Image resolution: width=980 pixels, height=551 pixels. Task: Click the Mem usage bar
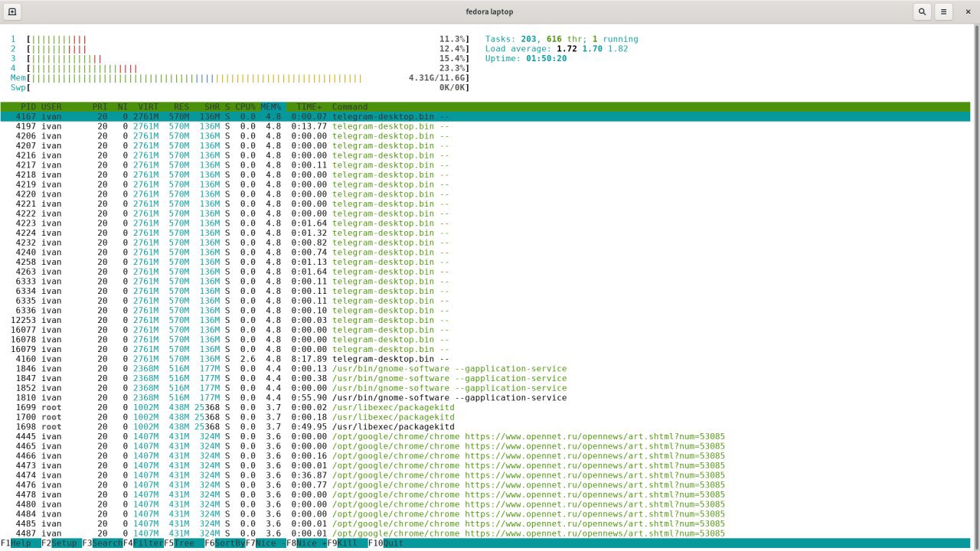tap(239, 78)
